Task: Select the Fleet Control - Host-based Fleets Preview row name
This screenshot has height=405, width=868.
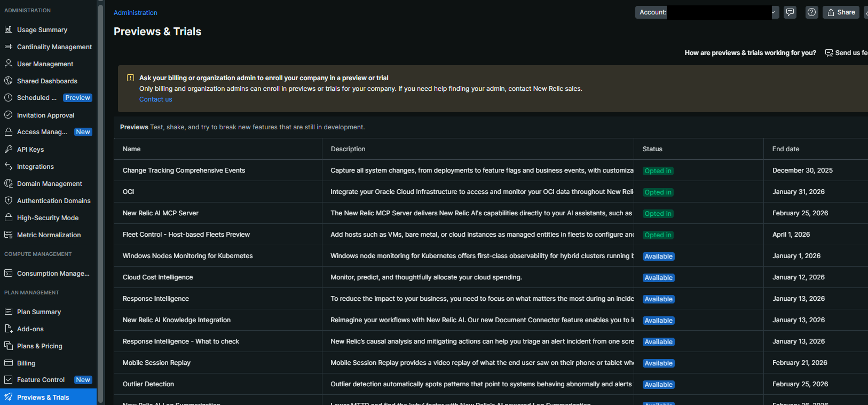Action: point(186,235)
